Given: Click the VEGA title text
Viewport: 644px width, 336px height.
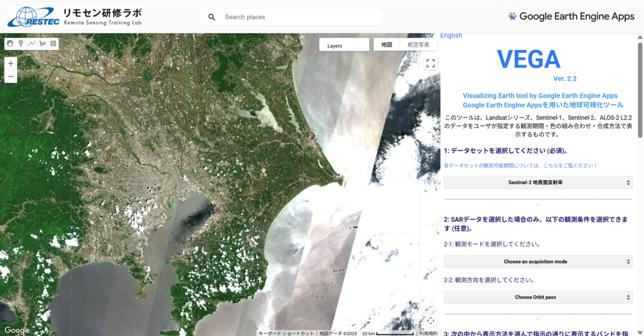Looking at the screenshot, I should click(x=529, y=59).
